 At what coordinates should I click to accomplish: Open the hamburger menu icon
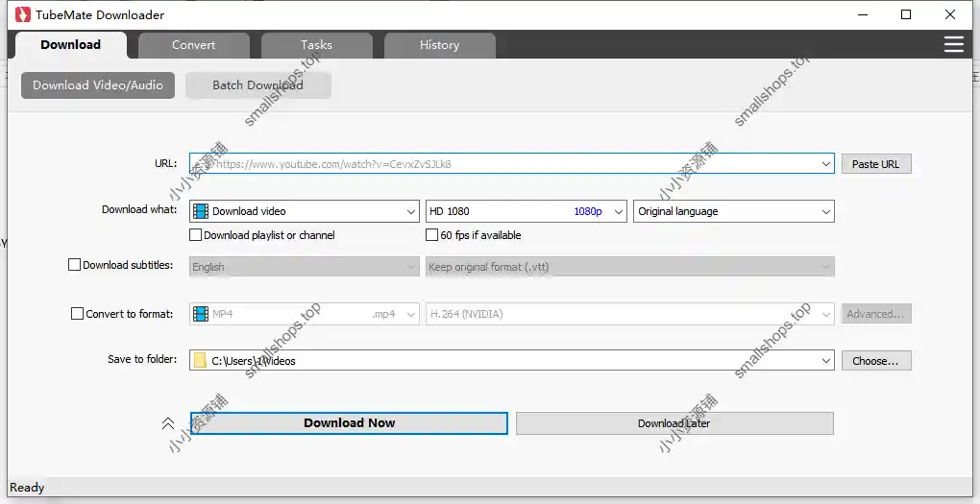[954, 44]
